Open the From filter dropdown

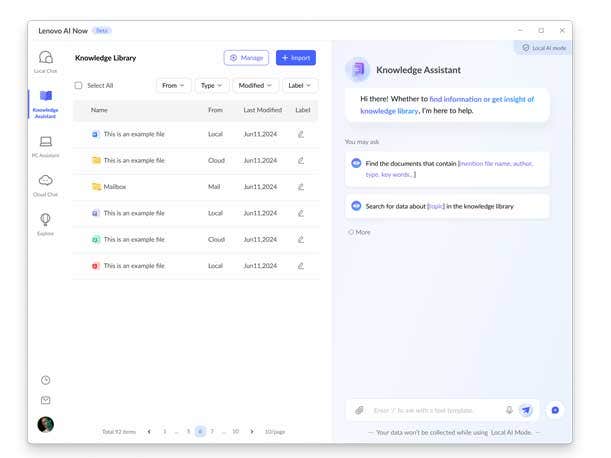click(x=173, y=86)
